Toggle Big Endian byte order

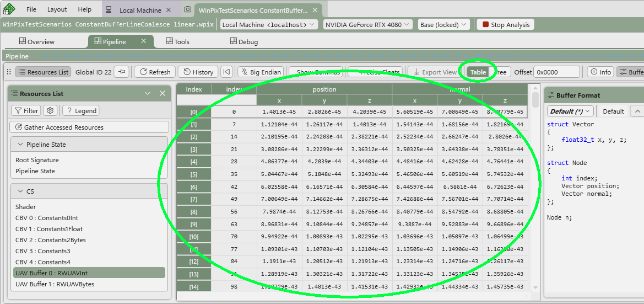coord(261,72)
